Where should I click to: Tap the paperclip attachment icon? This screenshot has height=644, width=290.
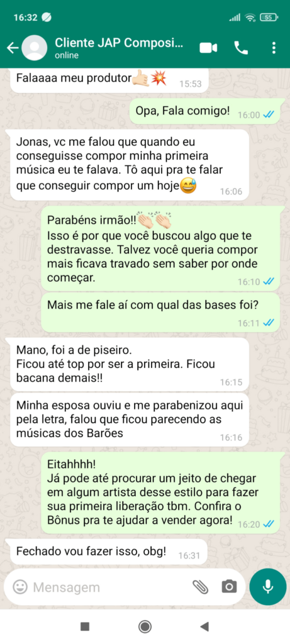click(201, 587)
